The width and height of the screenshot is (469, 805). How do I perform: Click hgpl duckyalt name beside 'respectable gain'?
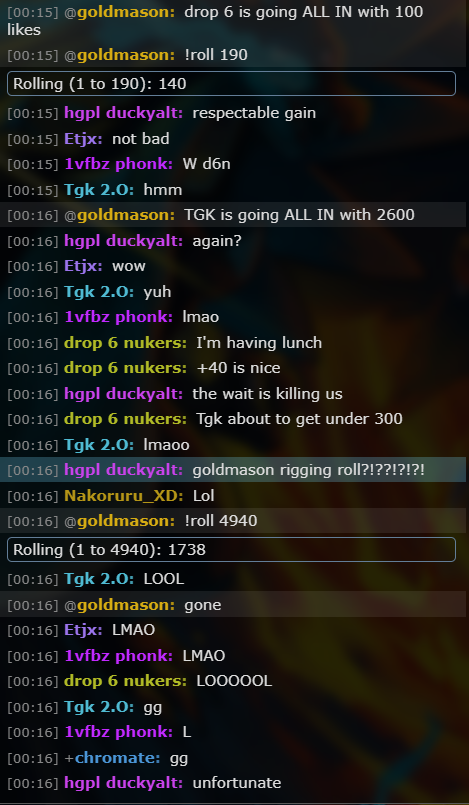tap(124, 113)
